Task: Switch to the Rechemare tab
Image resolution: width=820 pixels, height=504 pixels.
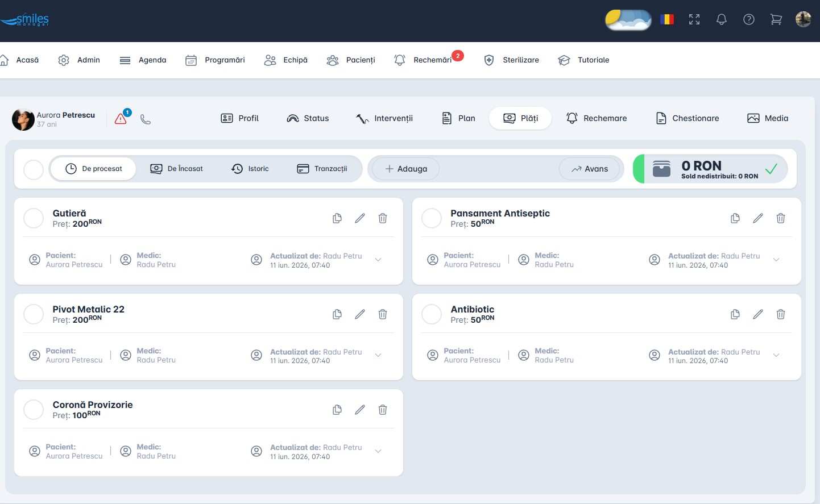Action: coord(597,118)
